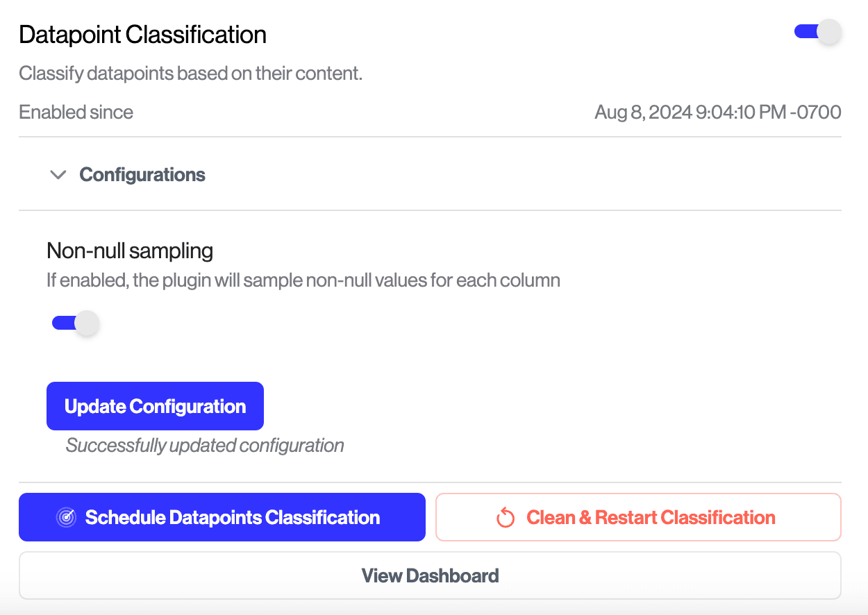The width and height of the screenshot is (868, 615).
Task: Click the blue track of Non-null sampling switch
Action: click(60, 323)
